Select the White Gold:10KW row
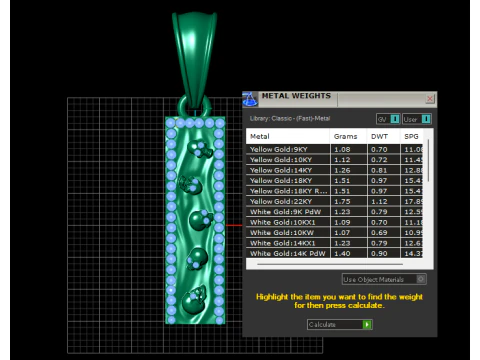This screenshot has width=480, height=360. (x=335, y=233)
